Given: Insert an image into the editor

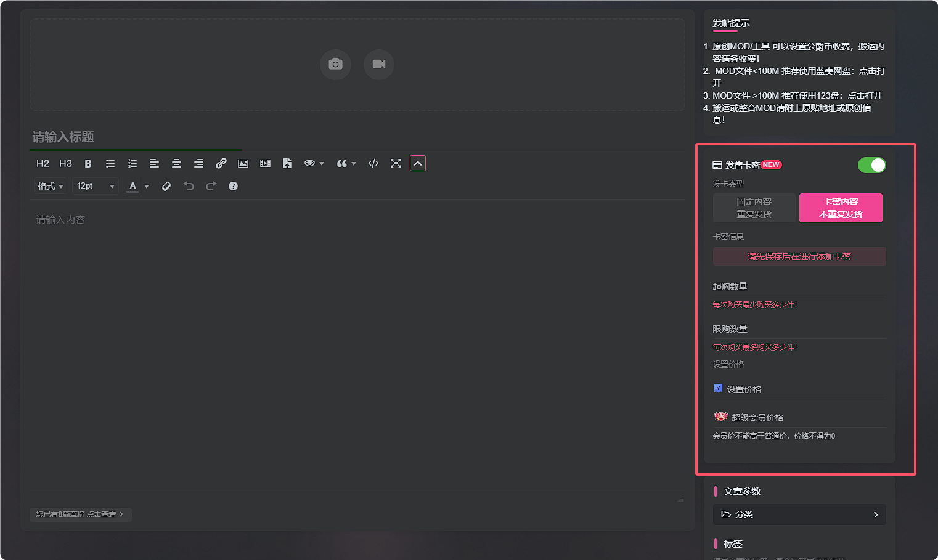Looking at the screenshot, I should pos(243,163).
